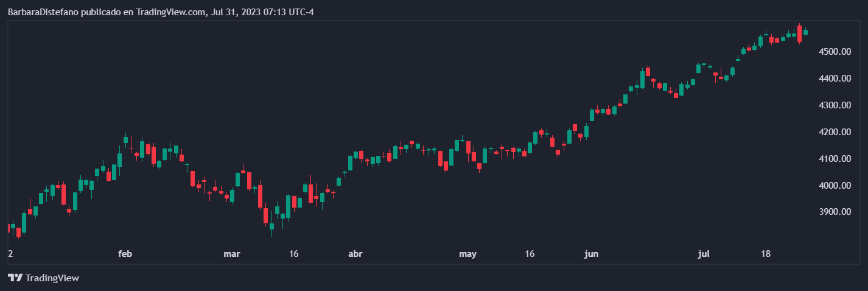The height and width of the screenshot is (291, 868).
Task: Click the 4000.00 price level label
Action: point(834,186)
